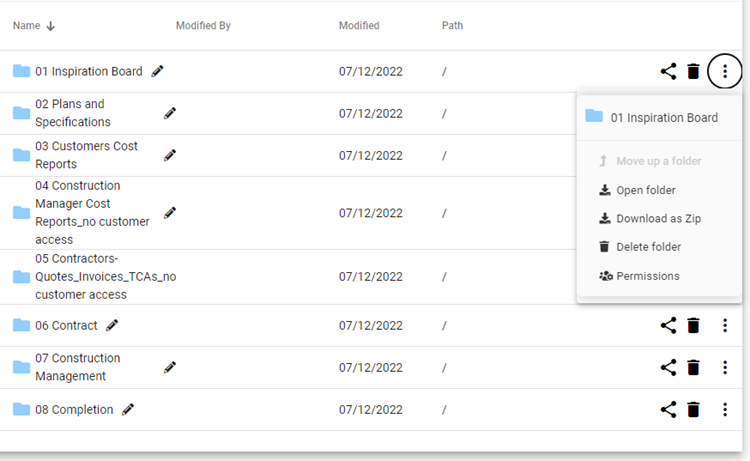Choose Delete folder in the menu

pyautogui.click(x=648, y=247)
